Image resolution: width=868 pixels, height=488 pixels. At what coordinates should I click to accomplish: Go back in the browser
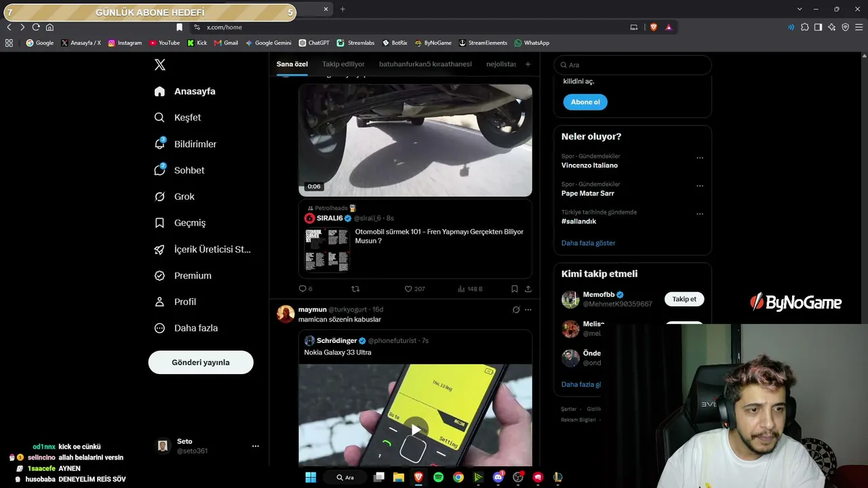pos(9,27)
